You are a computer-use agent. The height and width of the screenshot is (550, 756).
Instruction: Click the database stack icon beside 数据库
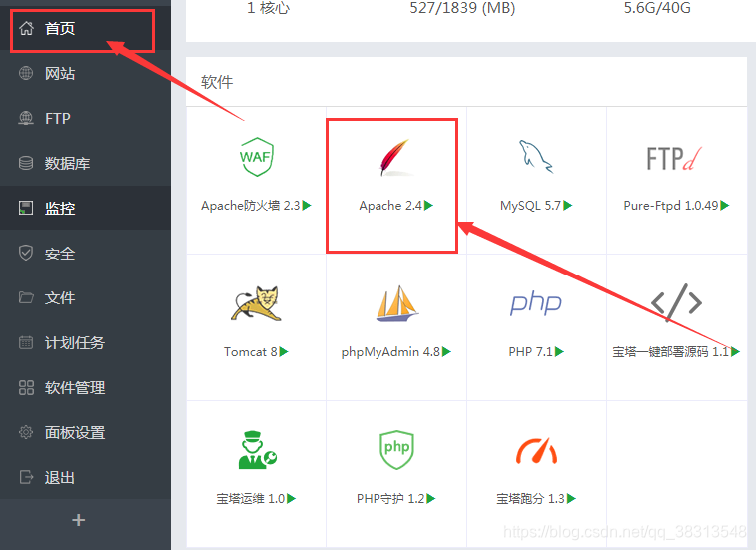[x=26, y=163]
